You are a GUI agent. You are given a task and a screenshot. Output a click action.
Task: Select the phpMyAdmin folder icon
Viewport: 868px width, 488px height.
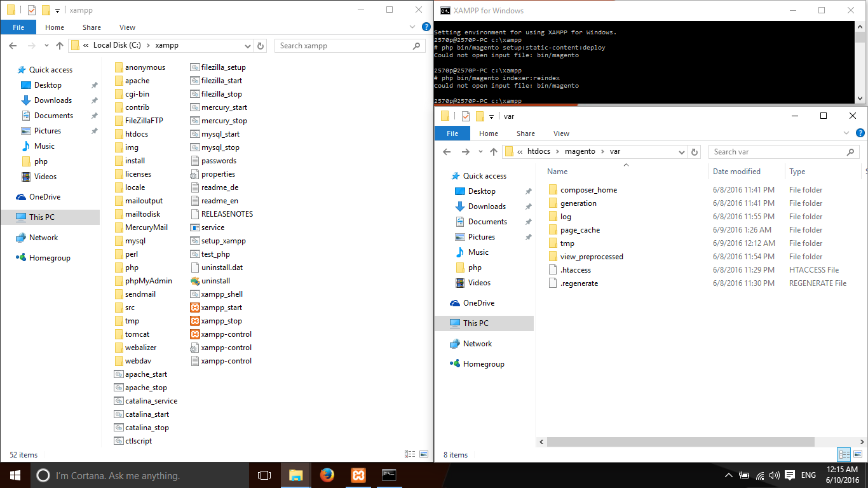click(x=119, y=281)
